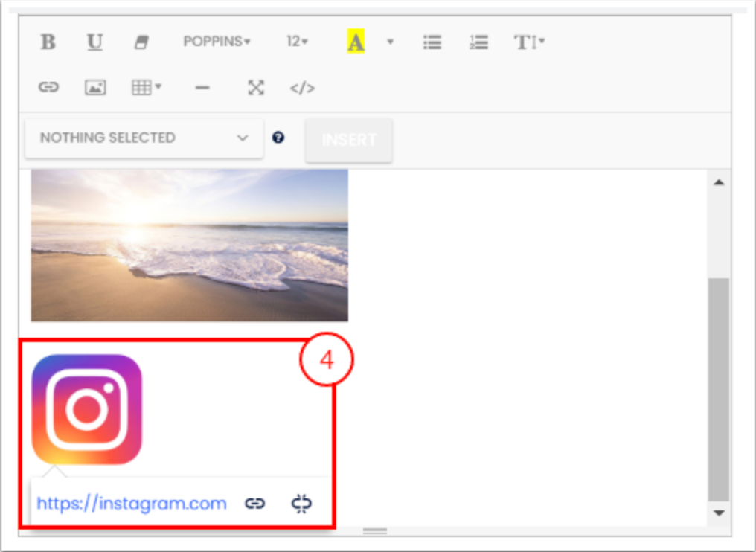Viewport: 756px width, 552px height.
Task: Open the table insert dropdown
Action: (x=147, y=87)
